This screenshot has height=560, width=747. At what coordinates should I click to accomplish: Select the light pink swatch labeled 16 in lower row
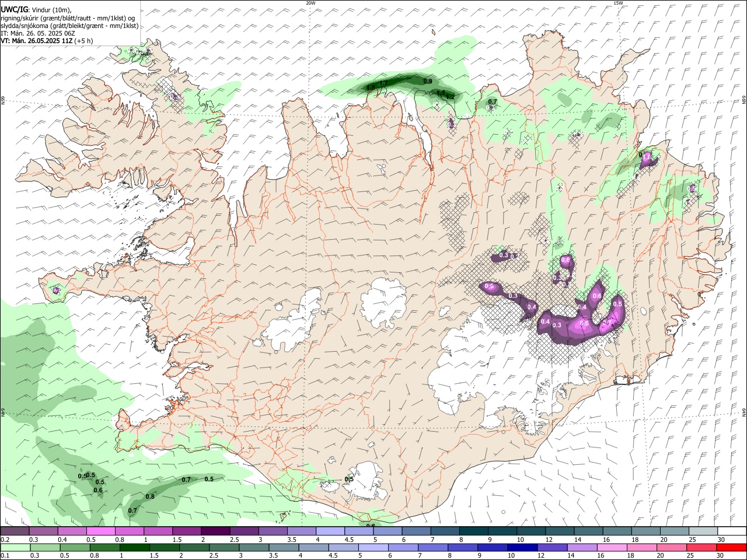[x=612, y=548]
